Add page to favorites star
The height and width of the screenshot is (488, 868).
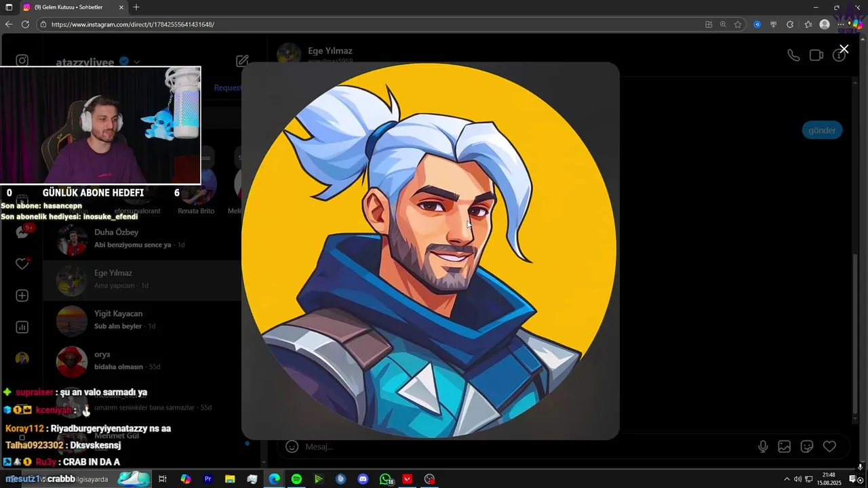pyautogui.click(x=738, y=24)
